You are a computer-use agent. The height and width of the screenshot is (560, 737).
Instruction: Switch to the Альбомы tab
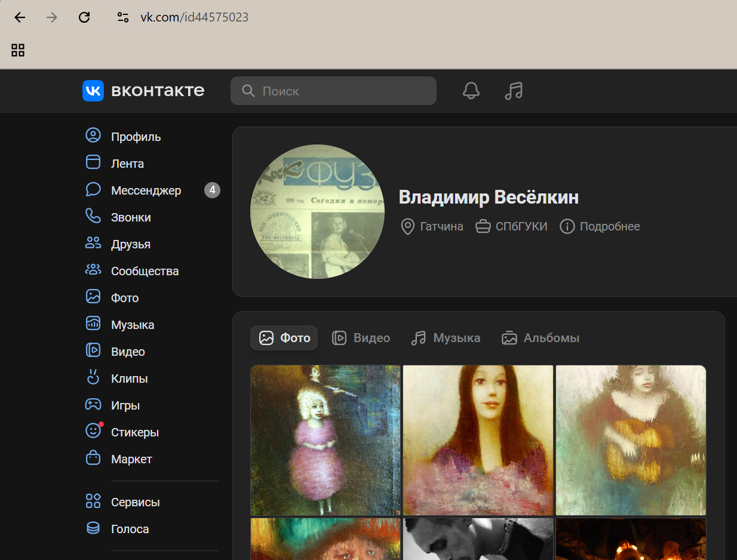(x=541, y=338)
